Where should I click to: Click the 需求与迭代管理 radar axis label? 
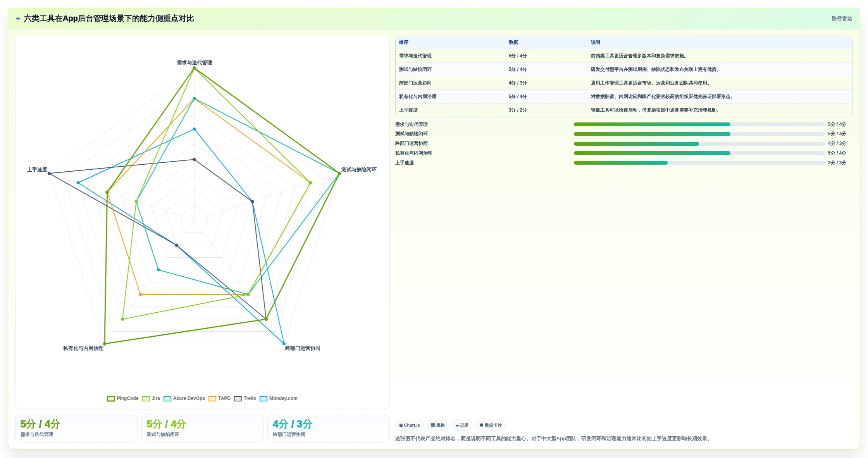pos(195,63)
